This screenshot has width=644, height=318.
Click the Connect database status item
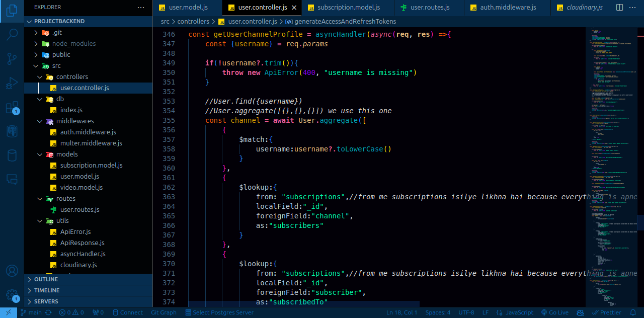(128, 312)
